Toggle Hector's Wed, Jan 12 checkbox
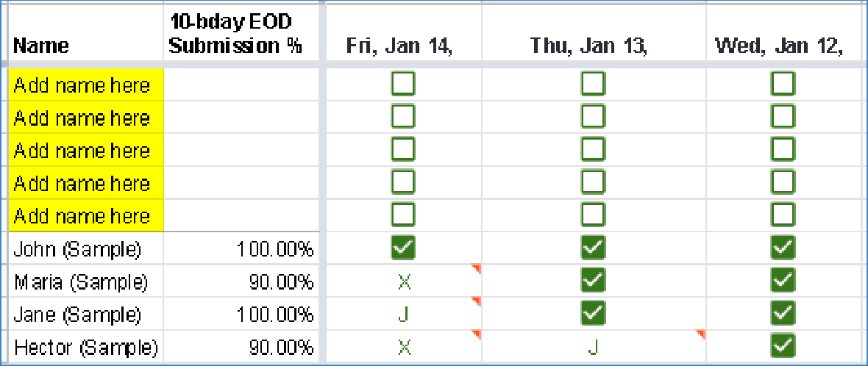This screenshot has width=868, height=366. point(783,345)
